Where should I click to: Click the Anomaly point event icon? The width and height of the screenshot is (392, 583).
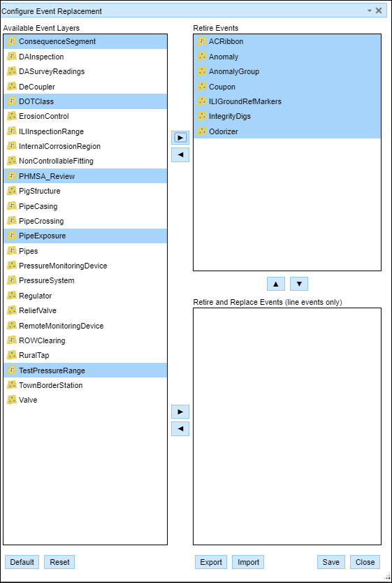coord(202,57)
